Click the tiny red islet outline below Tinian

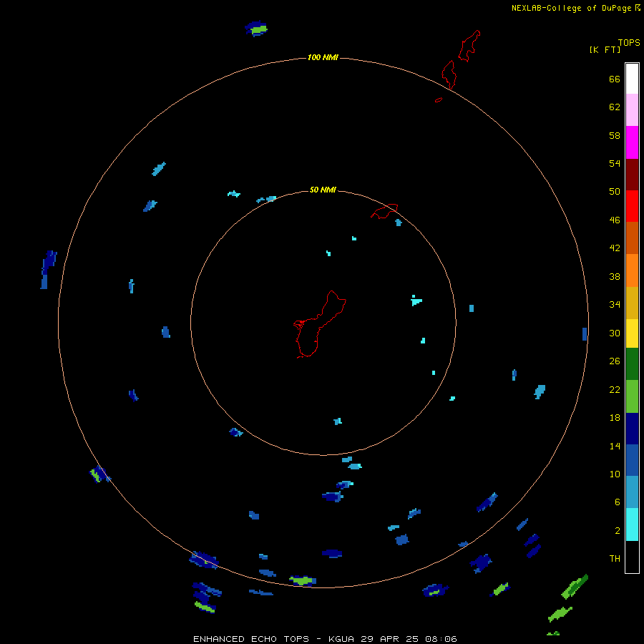439,99
